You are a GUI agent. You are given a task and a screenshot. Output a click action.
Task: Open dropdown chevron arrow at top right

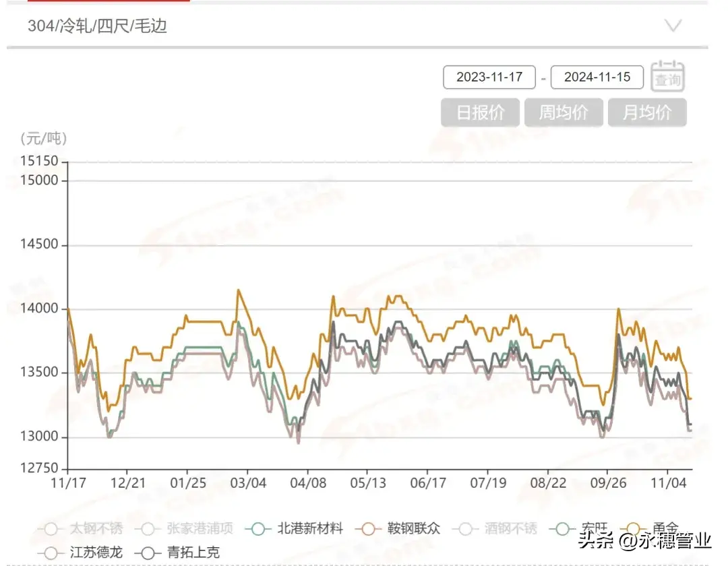click(673, 26)
